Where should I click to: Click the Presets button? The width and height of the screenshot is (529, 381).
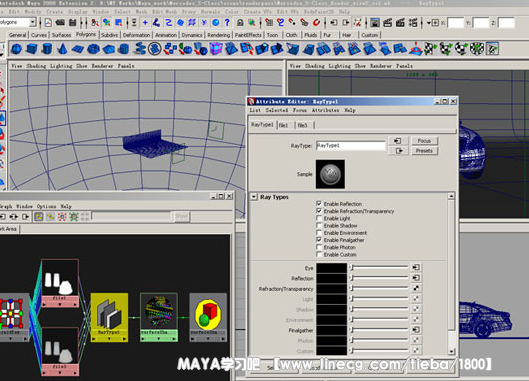424,151
